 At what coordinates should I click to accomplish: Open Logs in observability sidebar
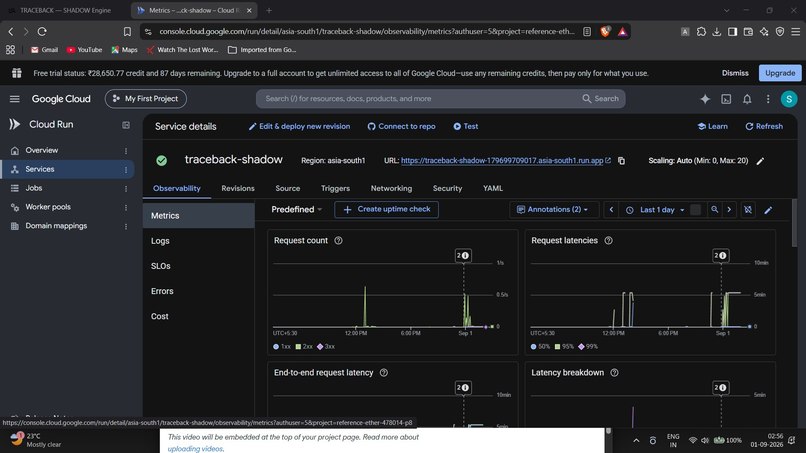(198, 241)
